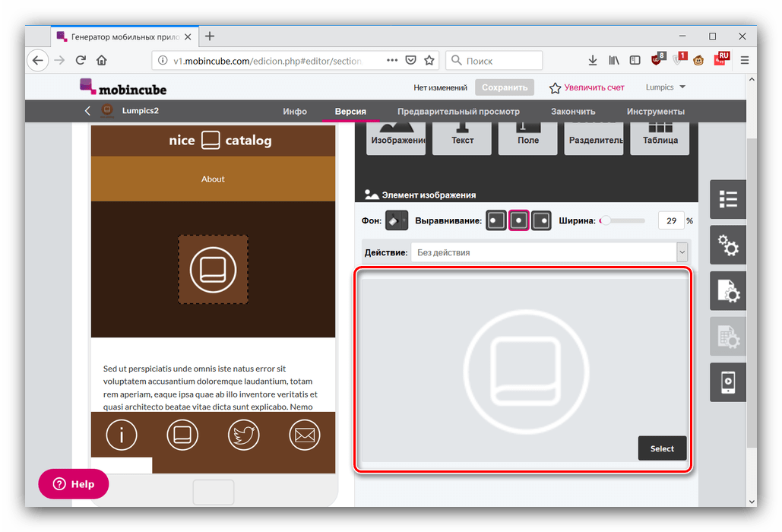Open the list view sidebar icon

[728, 199]
